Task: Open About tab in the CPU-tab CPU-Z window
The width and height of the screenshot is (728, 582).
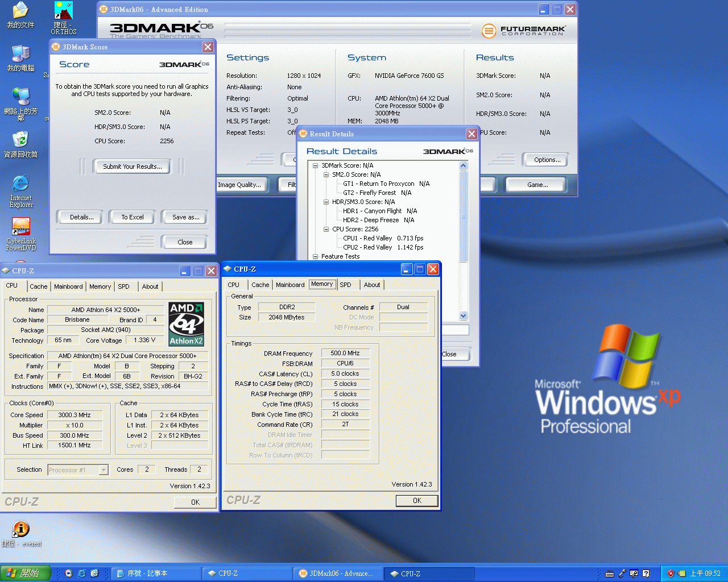Action: pos(150,286)
